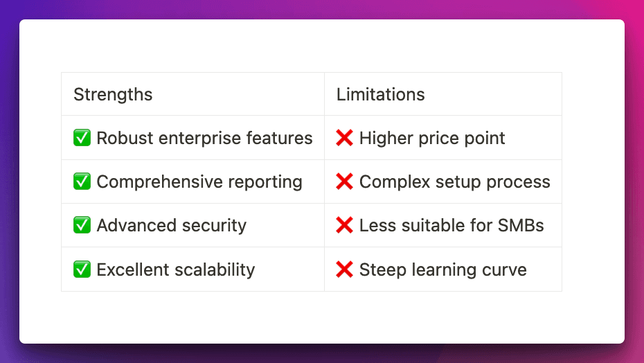Click the red X beside Less suitable for SMBs
The width and height of the screenshot is (644, 363).
[x=344, y=225]
